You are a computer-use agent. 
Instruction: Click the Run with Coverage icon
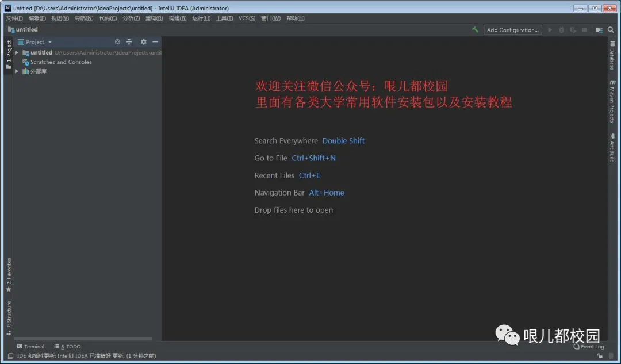coord(573,30)
